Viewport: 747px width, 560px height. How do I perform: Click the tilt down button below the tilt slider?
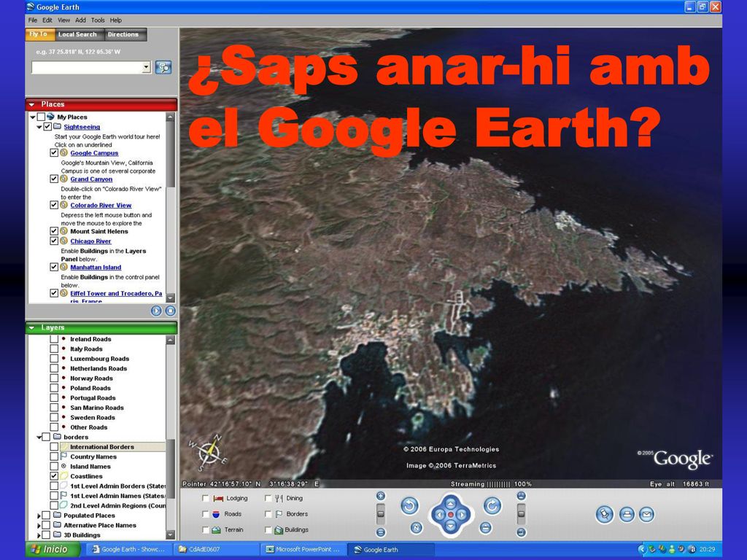pyautogui.click(x=521, y=532)
